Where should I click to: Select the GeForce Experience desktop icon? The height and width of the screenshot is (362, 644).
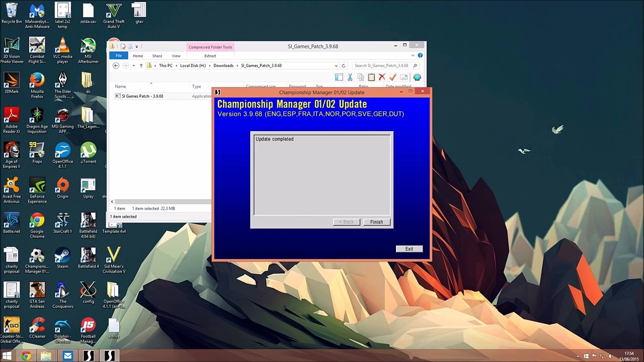click(x=37, y=191)
